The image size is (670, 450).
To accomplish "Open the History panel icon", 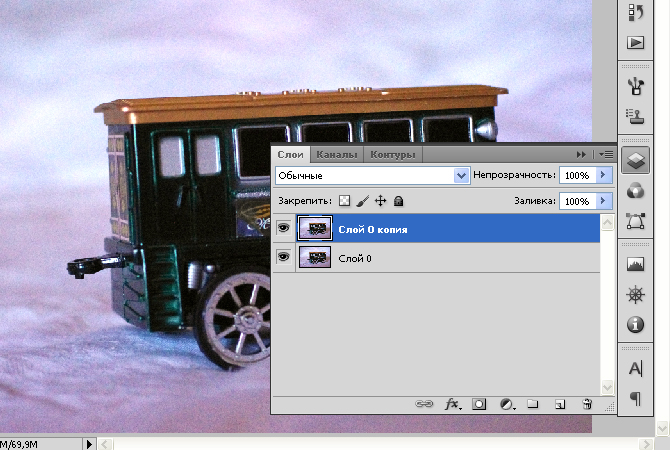I will pos(635,12).
